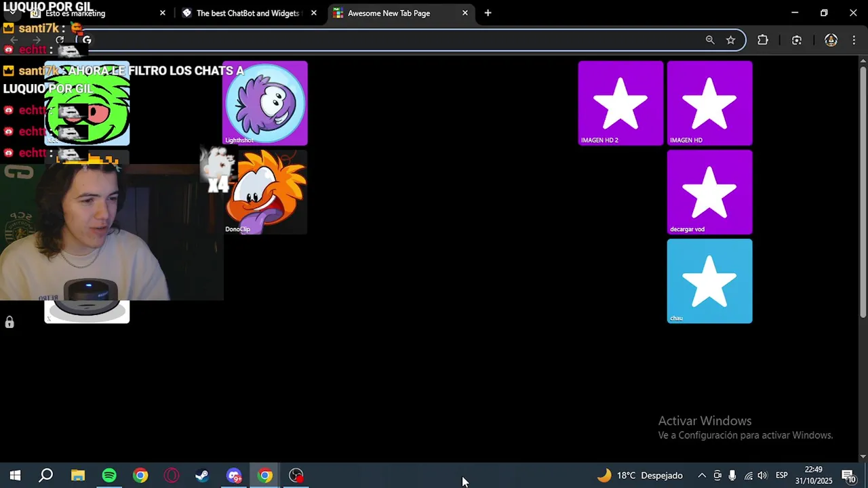The height and width of the screenshot is (488, 868).
Task: Select the active Chrome taskbar window
Action: click(x=265, y=475)
